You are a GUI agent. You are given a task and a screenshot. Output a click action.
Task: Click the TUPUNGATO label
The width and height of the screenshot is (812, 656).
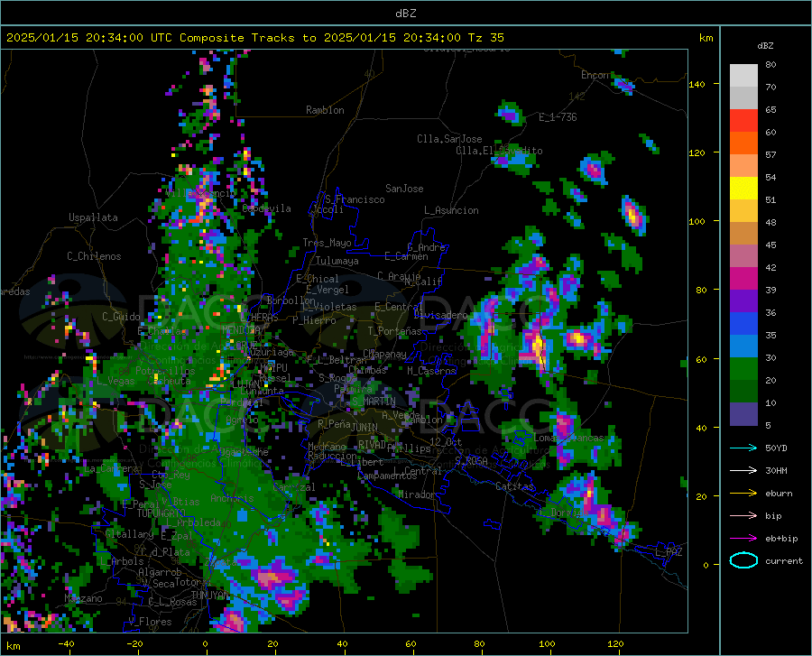161,513
